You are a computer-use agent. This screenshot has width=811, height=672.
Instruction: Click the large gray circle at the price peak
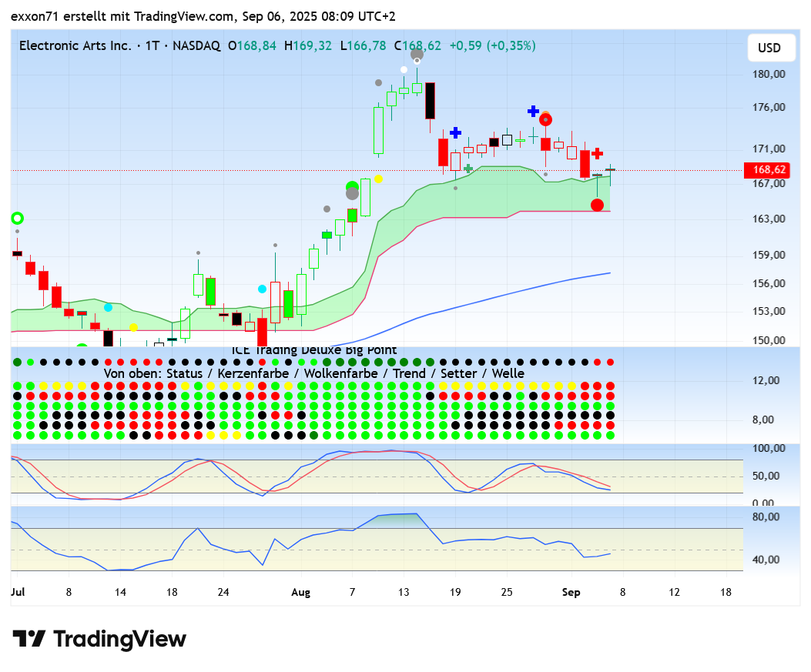click(x=417, y=53)
